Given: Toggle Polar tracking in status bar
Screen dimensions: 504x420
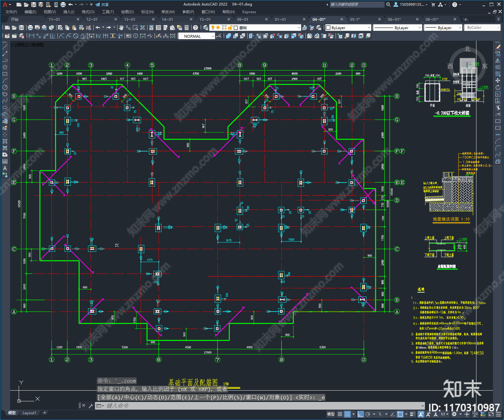Looking at the screenshot, I should coord(368,414).
